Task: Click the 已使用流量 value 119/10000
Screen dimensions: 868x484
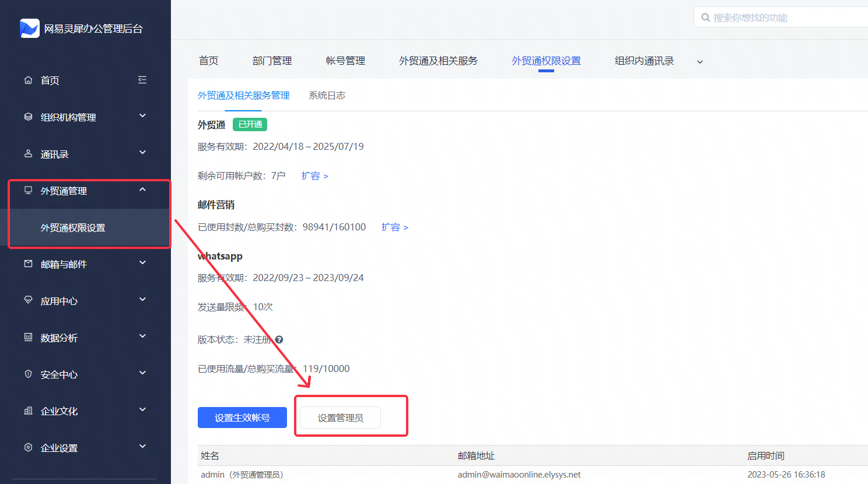Action: click(x=326, y=369)
